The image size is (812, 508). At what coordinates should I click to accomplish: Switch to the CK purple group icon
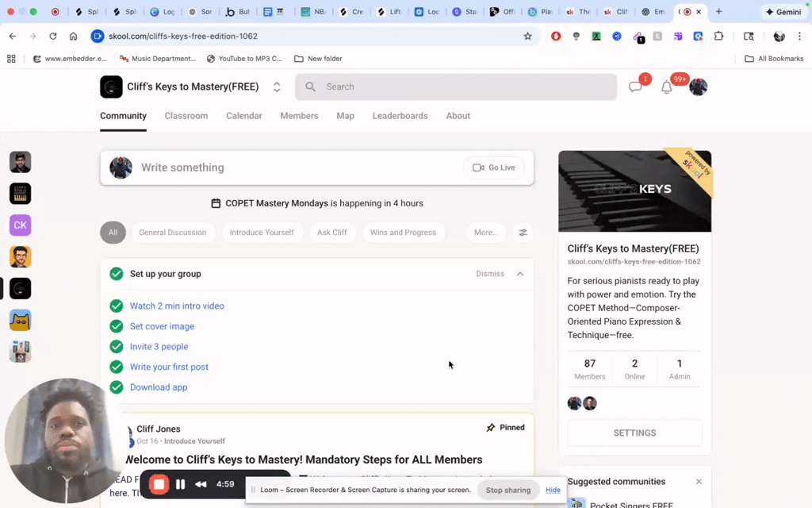pyautogui.click(x=20, y=225)
